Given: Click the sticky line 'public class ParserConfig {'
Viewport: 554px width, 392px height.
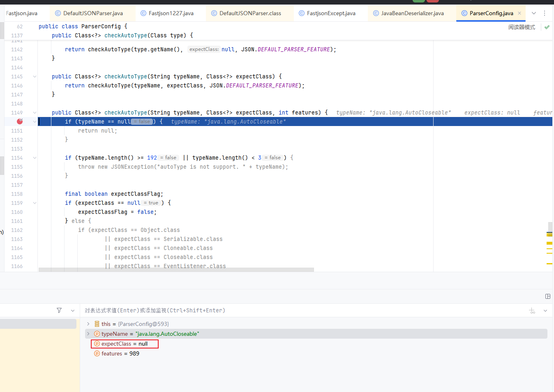Looking at the screenshot, I should (x=83, y=26).
